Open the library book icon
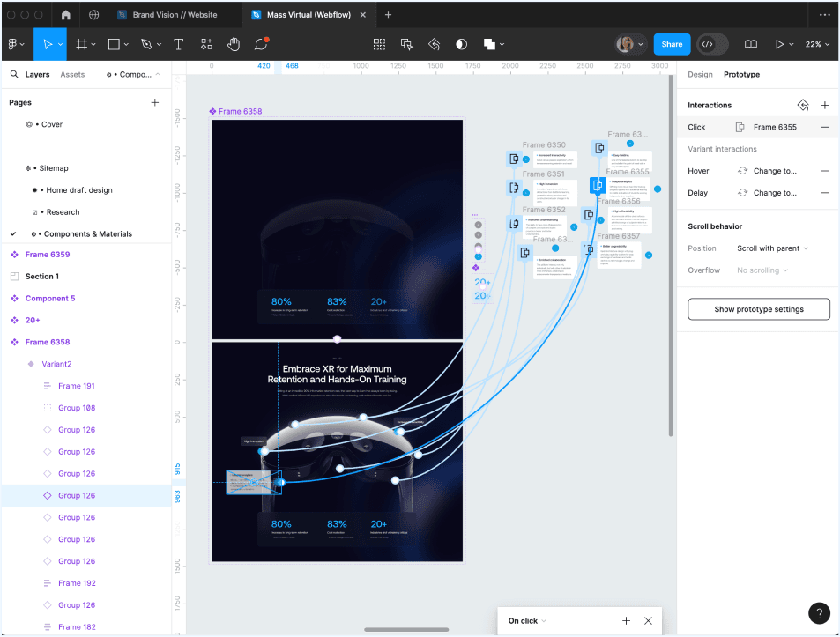This screenshot has height=637, width=840. pos(751,44)
